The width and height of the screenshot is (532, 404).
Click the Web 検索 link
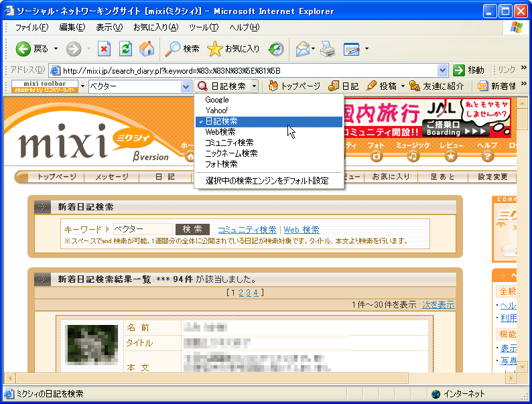tap(302, 230)
